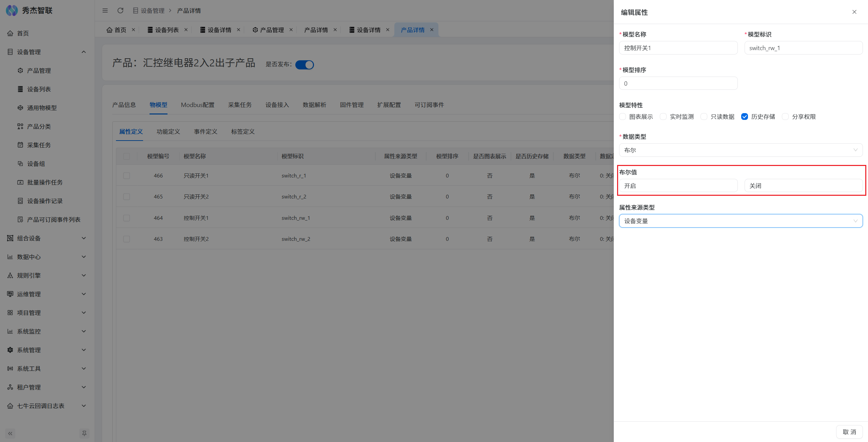868x442 pixels.
Task: Uncheck the 历史存储 checkbox
Action: click(745, 117)
